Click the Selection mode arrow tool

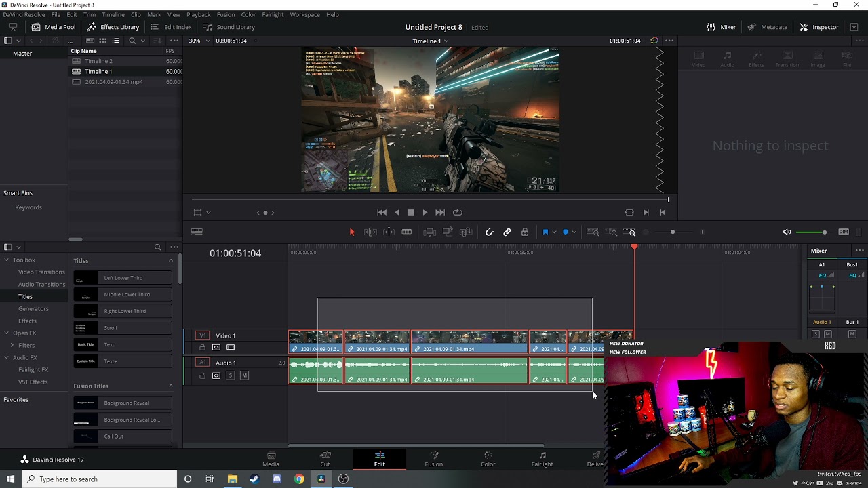pos(352,232)
